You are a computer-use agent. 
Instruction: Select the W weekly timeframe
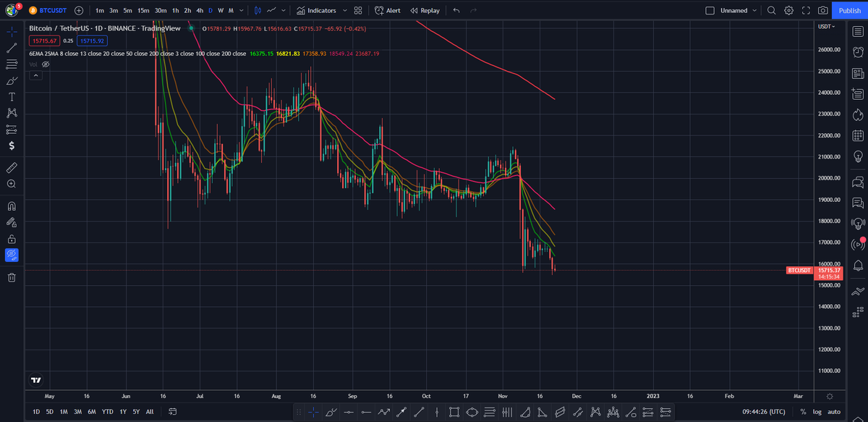click(x=221, y=11)
